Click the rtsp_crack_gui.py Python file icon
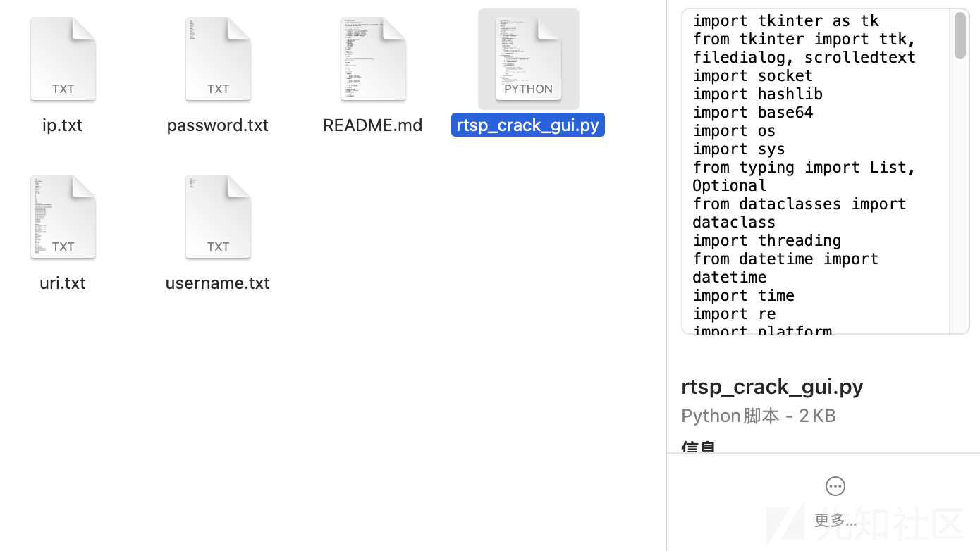The width and height of the screenshot is (980, 551). pos(528,58)
